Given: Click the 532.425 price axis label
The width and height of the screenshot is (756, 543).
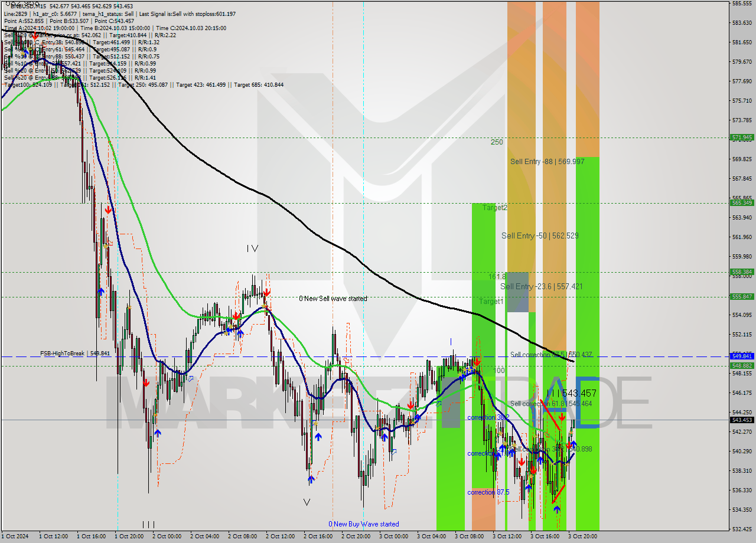Looking at the screenshot, I should pos(742,529).
